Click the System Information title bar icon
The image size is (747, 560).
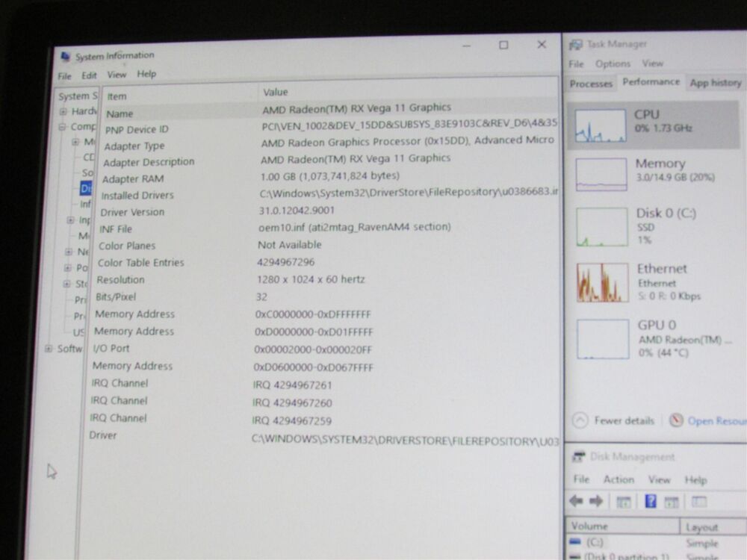click(x=66, y=57)
